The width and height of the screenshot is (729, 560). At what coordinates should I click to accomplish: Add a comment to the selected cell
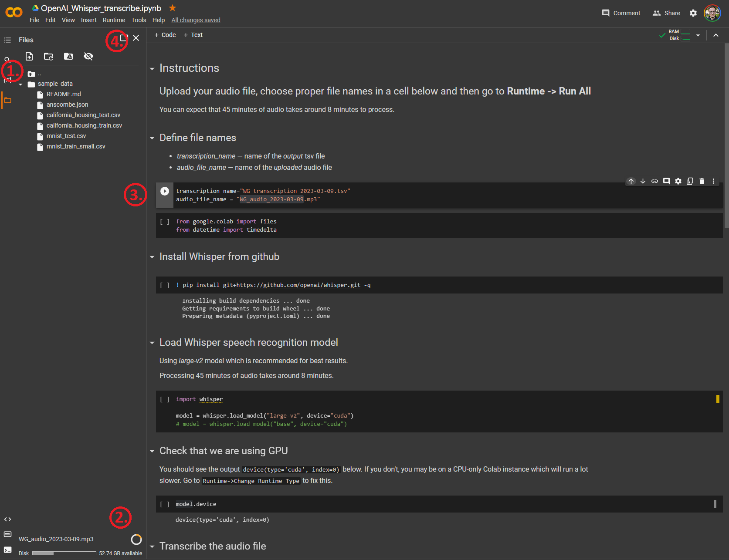pos(666,181)
